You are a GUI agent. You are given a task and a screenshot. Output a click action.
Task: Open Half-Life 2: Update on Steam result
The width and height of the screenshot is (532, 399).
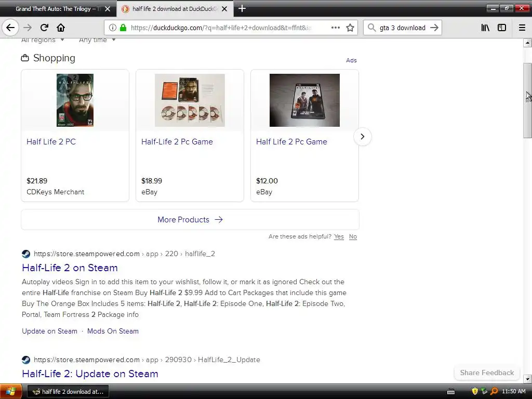pyautogui.click(x=90, y=374)
